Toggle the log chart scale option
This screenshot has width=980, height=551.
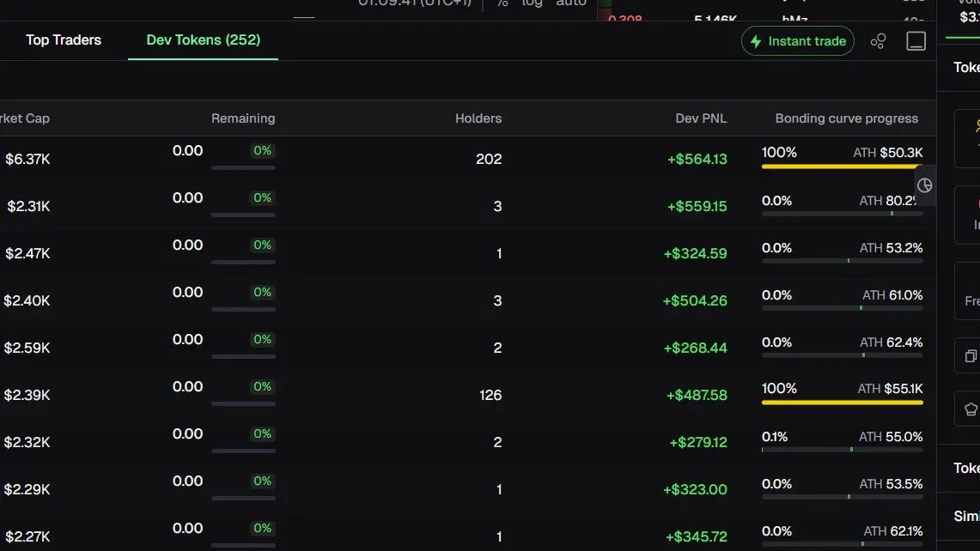(x=532, y=3)
